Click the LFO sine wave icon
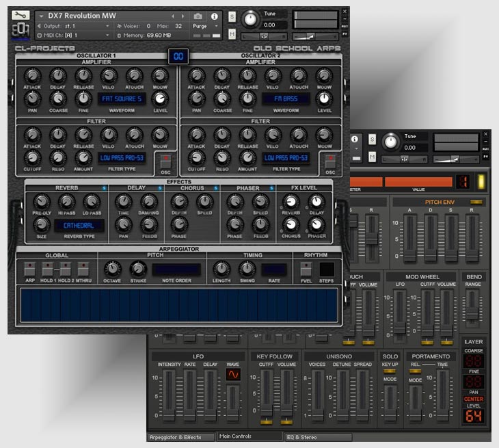 point(233,374)
